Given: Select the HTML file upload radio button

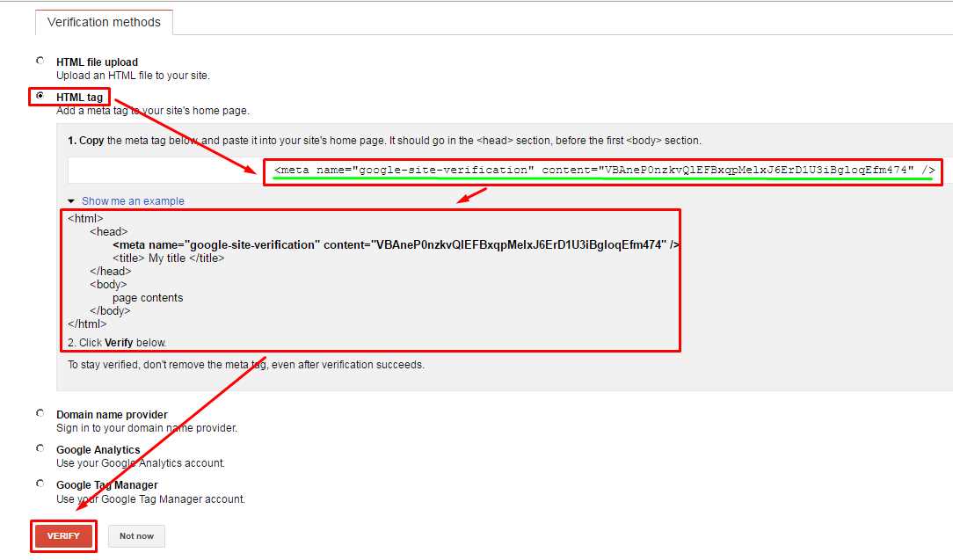Looking at the screenshot, I should tap(40, 60).
